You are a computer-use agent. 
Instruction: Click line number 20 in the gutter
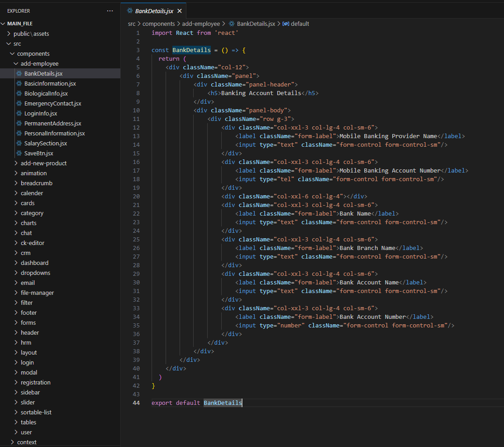pyautogui.click(x=136, y=197)
